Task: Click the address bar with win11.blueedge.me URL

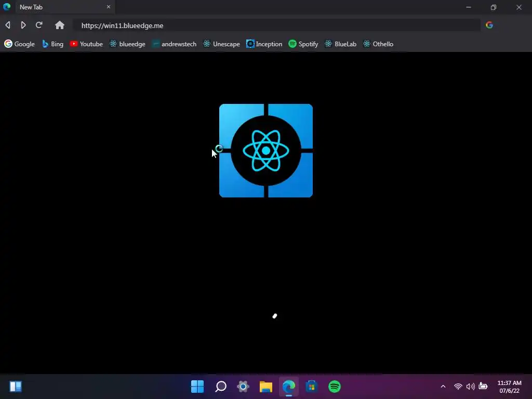Action: click(277, 25)
